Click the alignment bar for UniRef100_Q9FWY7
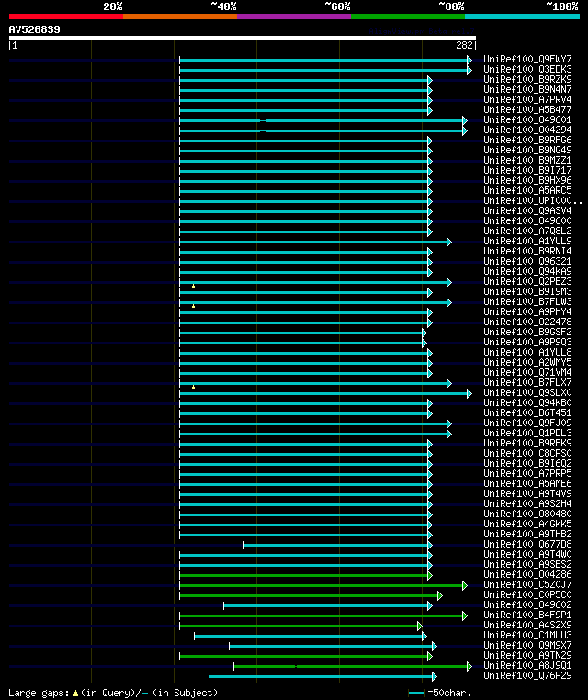This screenshot has height=700, width=588. click(325, 60)
